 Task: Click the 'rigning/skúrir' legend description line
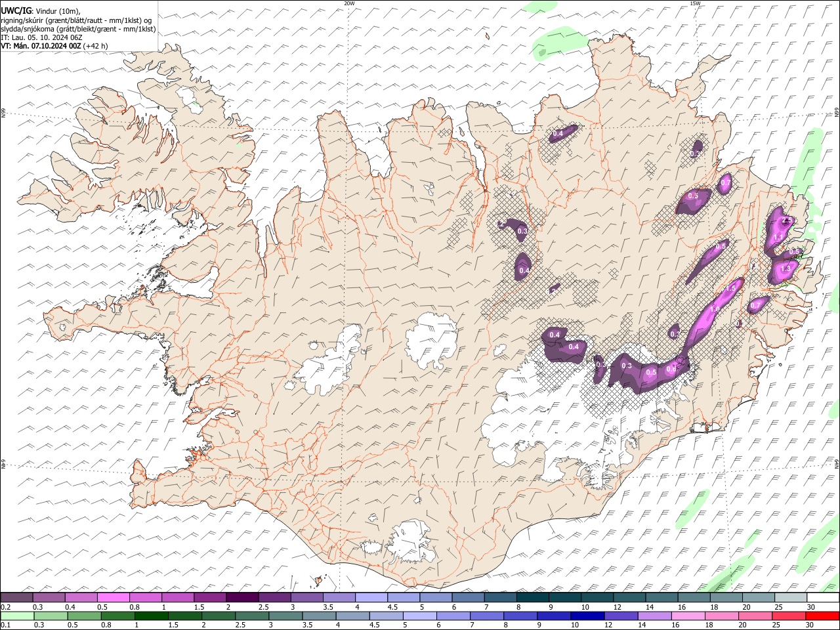(x=77, y=20)
